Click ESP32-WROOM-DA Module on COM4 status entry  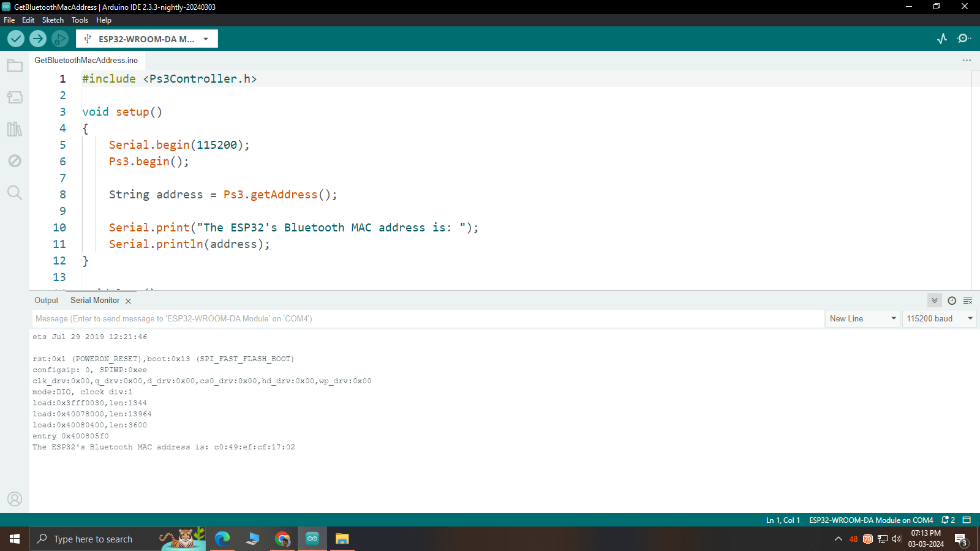coord(871,520)
